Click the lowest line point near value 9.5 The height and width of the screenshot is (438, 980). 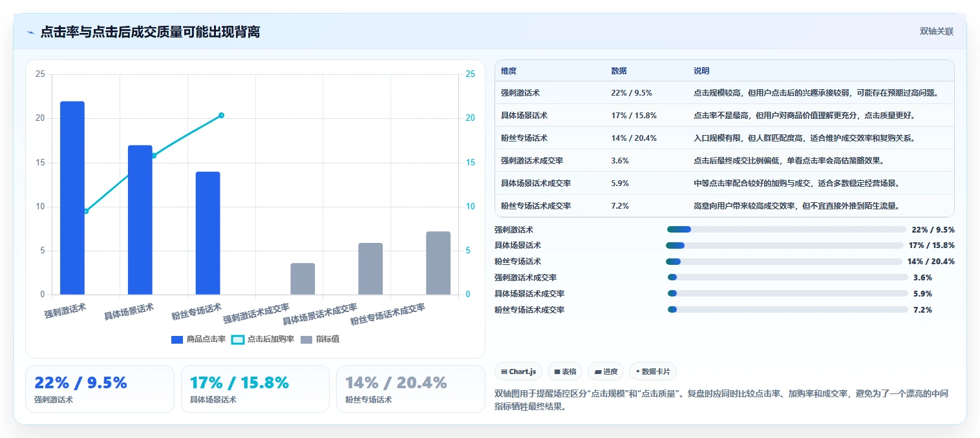click(85, 211)
